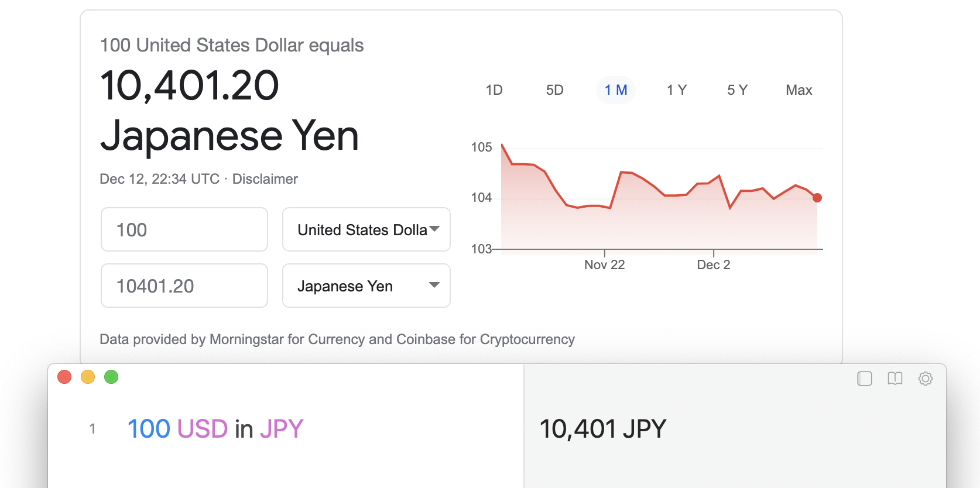
Task: Switch to the 5 Y chart range
Action: click(x=737, y=90)
